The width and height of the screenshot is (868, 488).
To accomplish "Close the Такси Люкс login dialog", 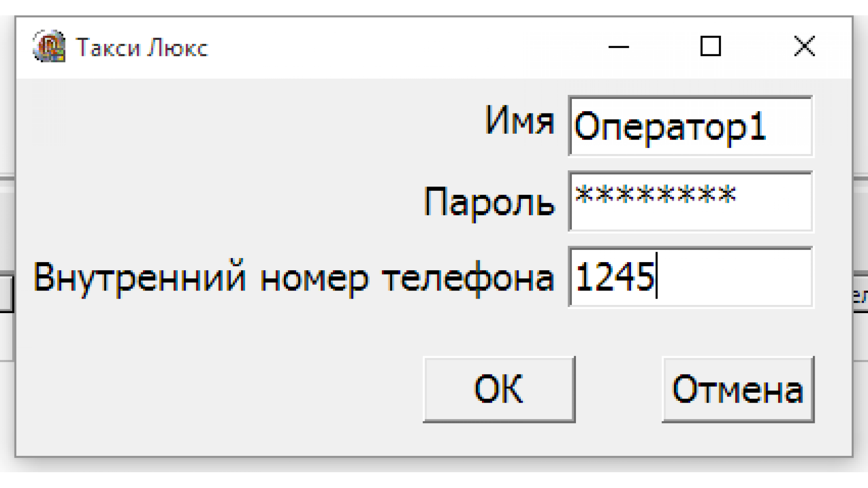I will pos(804,47).
